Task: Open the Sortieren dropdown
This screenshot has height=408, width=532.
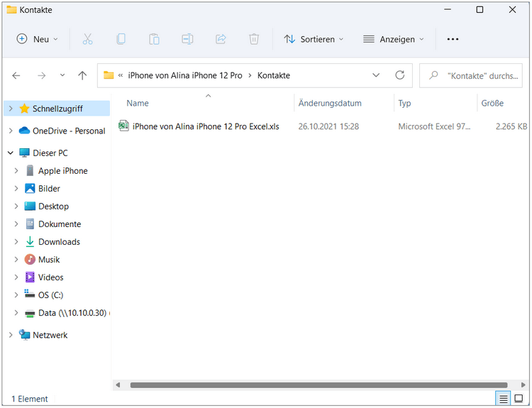Action: point(314,39)
